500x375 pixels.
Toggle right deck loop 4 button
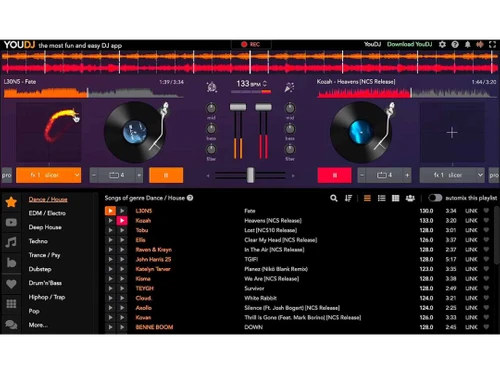coord(384,175)
